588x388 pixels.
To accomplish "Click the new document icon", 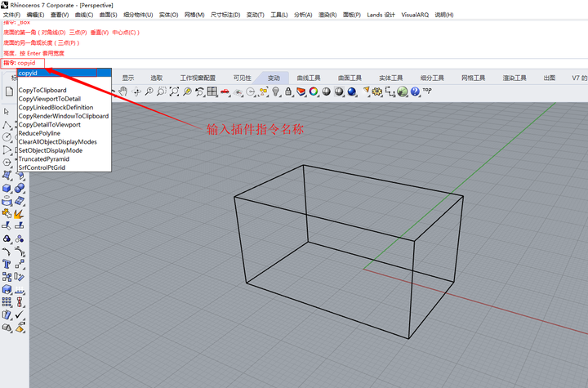I will coord(9,91).
